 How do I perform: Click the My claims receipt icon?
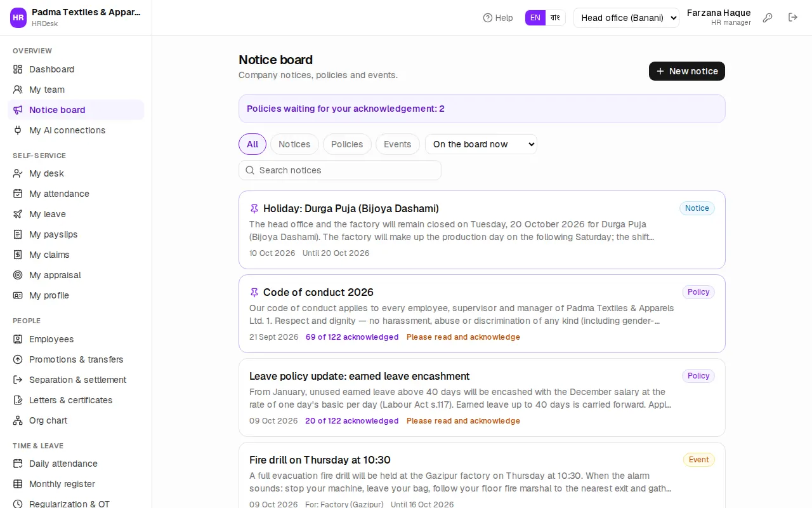coord(18,255)
